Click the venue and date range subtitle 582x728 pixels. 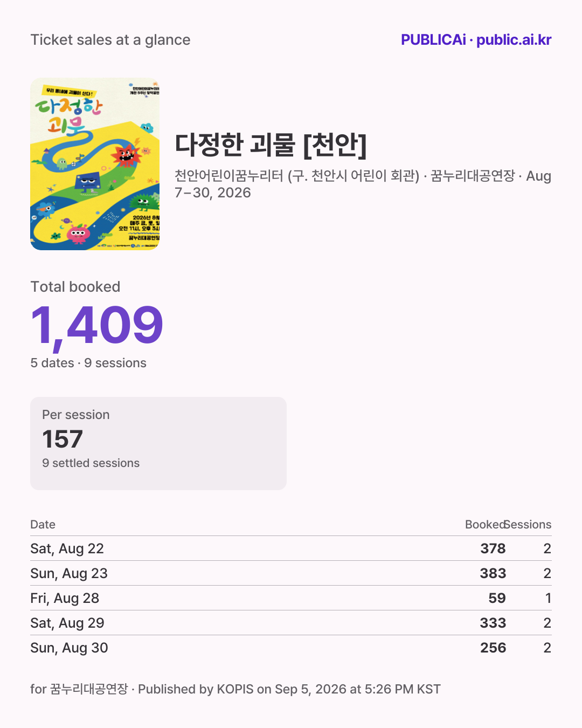pyautogui.click(x=363, y=184)
